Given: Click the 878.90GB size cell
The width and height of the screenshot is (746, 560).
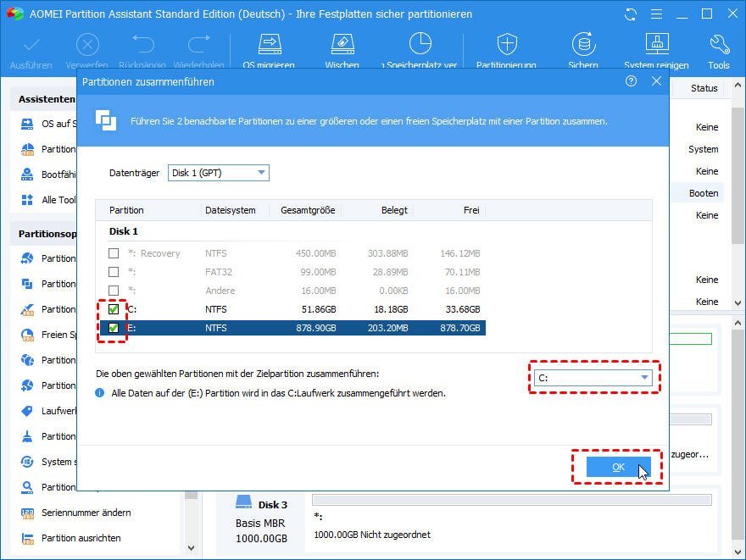Looking at the screenshot, I should (x=316, y=328).
